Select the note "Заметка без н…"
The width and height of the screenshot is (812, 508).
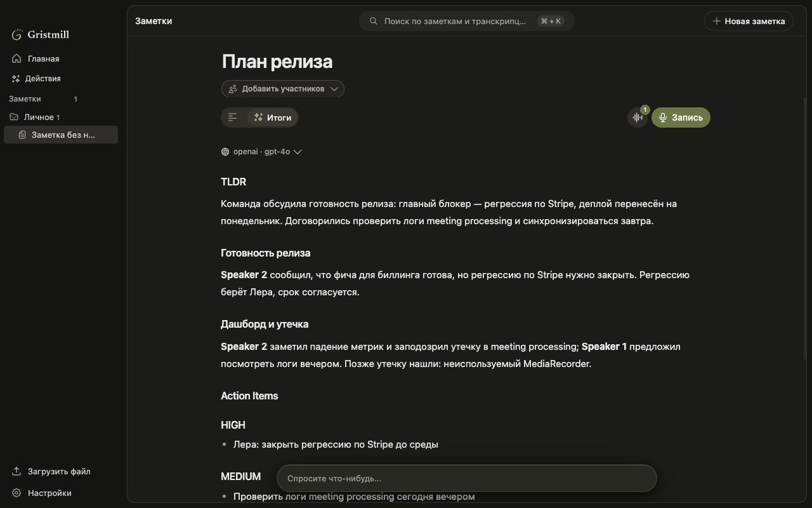(61, 135)
